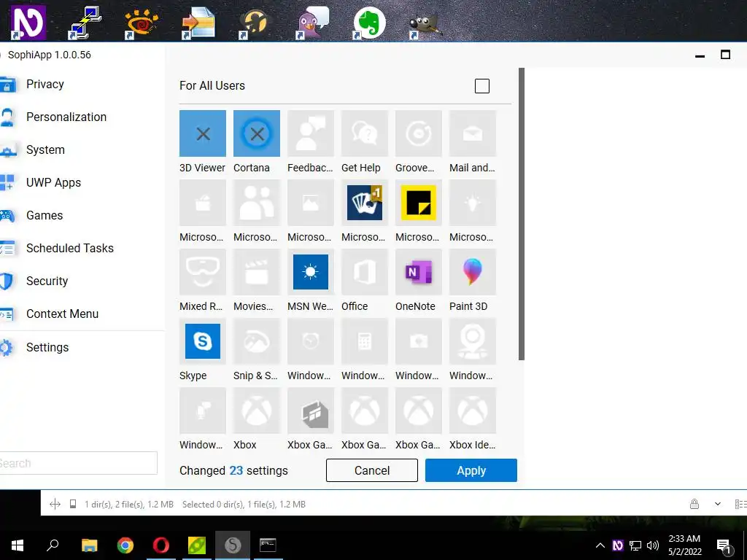Open the Windows Start menu

click(18, 545)
